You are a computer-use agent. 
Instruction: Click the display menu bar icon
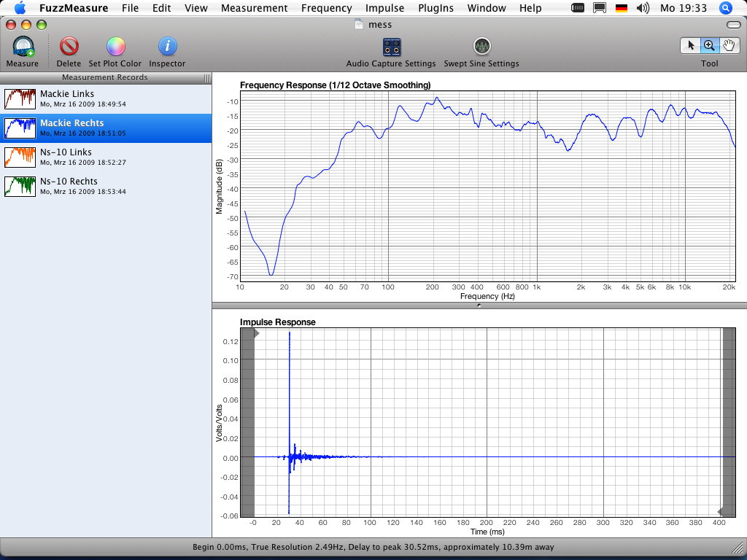[x=600, y=8]
